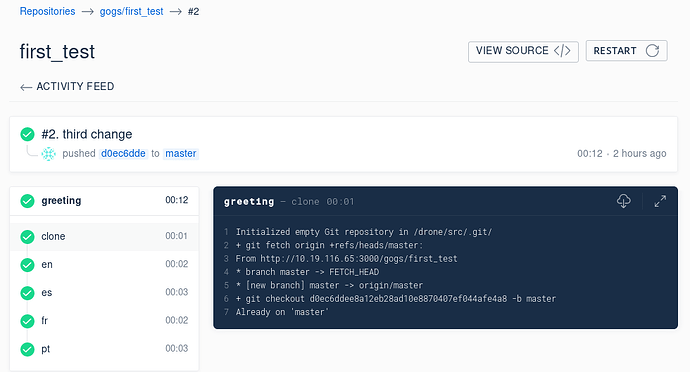Click the VIEW SOURCE button
The image size is (690, 372).
click(523, 51)
